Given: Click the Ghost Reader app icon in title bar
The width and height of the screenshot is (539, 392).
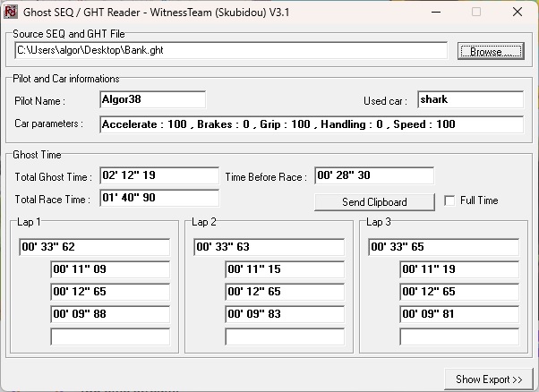Looking at the screenshot, I should click(x=11, y=12).
